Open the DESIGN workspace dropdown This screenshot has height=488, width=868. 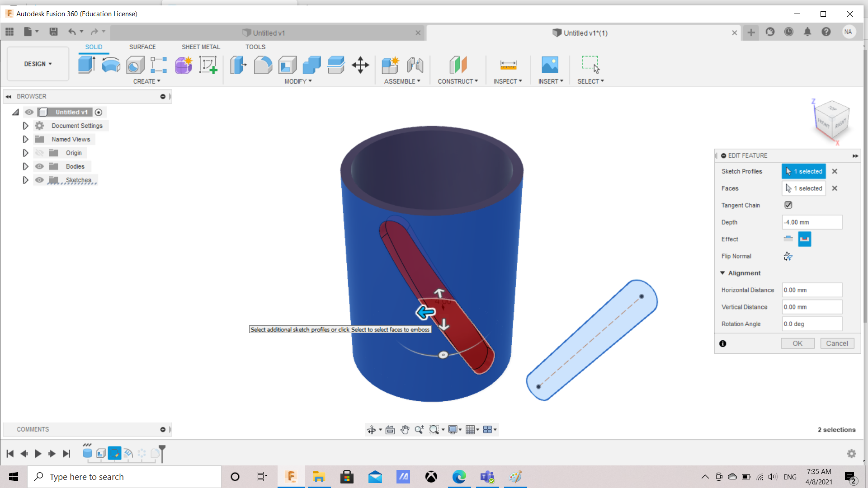pyautogui.click(x=38, y=64)
